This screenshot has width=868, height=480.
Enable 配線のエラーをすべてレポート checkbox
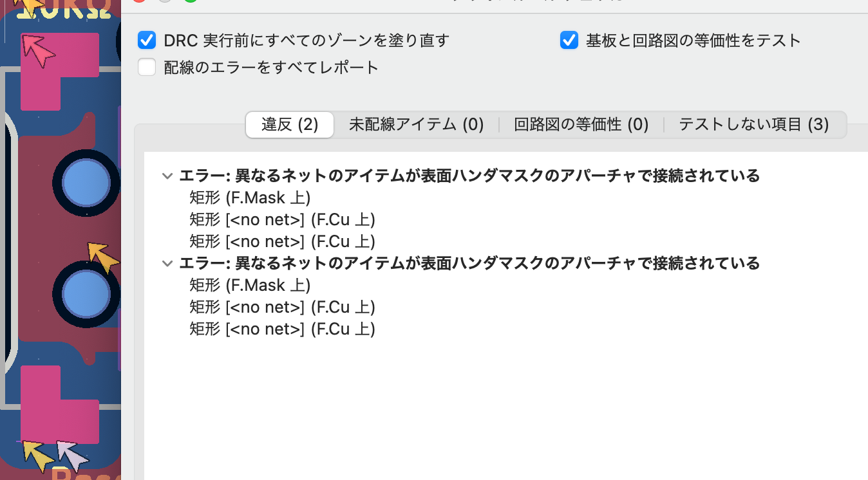pos(147,67)
